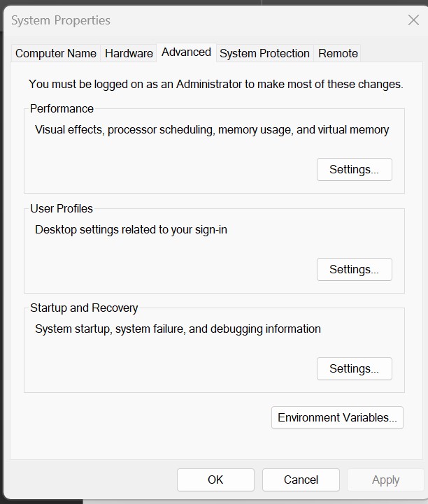Click the Startup and Recovery group label
428x504 pixels.
point(84,308)
